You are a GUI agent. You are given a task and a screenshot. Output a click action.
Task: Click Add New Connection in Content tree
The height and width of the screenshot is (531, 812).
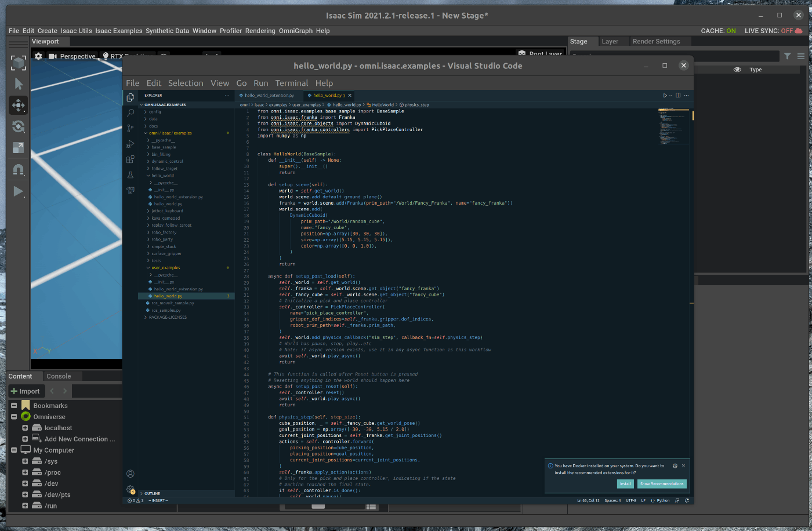point(80,439)
